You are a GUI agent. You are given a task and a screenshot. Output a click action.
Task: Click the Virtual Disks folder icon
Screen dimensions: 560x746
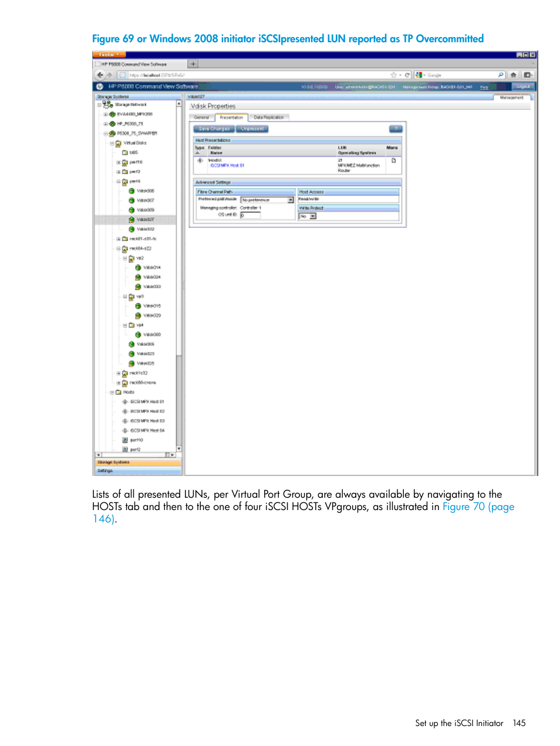[119, 143]
